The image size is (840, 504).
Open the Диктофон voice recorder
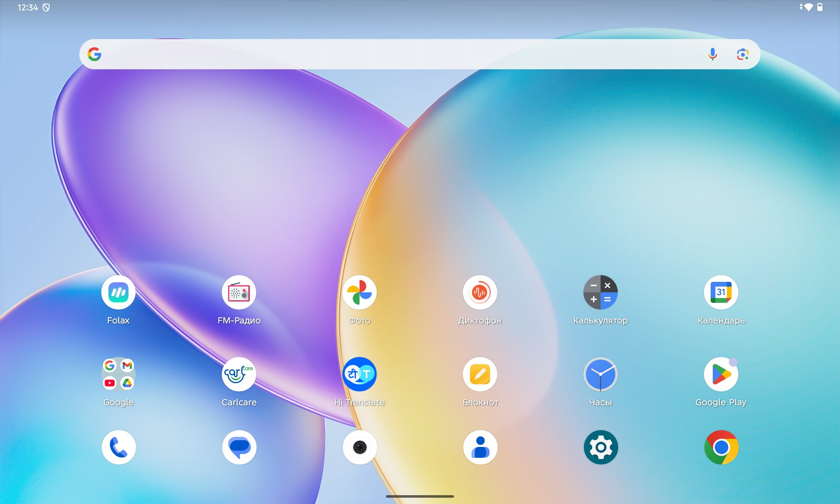click(x=480, y=292)
